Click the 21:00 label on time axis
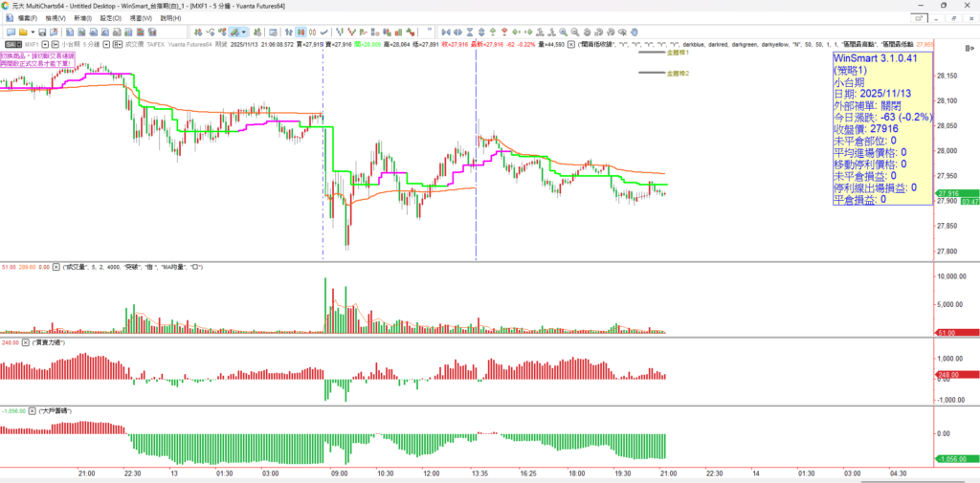This screenshot has height=483, width=980. pos(86,472)
